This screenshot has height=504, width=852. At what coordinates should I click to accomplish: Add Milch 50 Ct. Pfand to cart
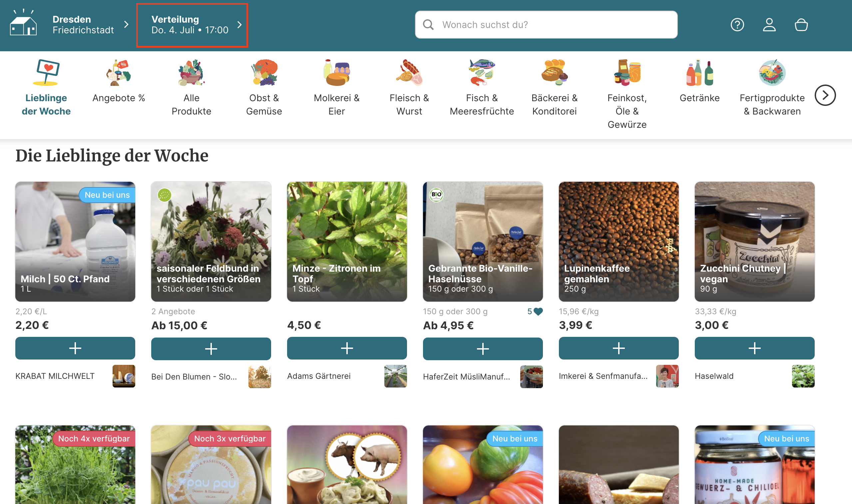75,348
